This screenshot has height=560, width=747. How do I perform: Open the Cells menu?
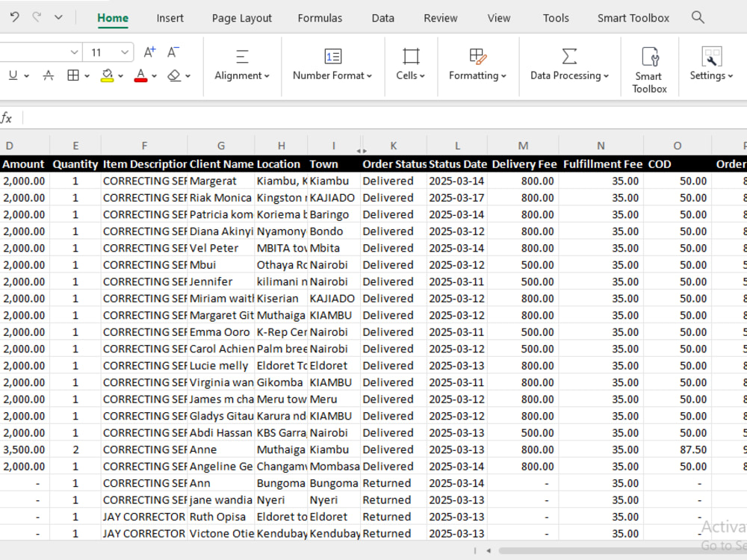411,66
